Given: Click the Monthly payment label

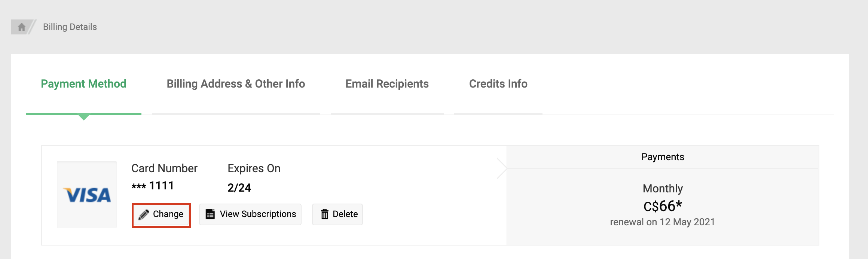Looking at the screenshot, I should 663,188.
